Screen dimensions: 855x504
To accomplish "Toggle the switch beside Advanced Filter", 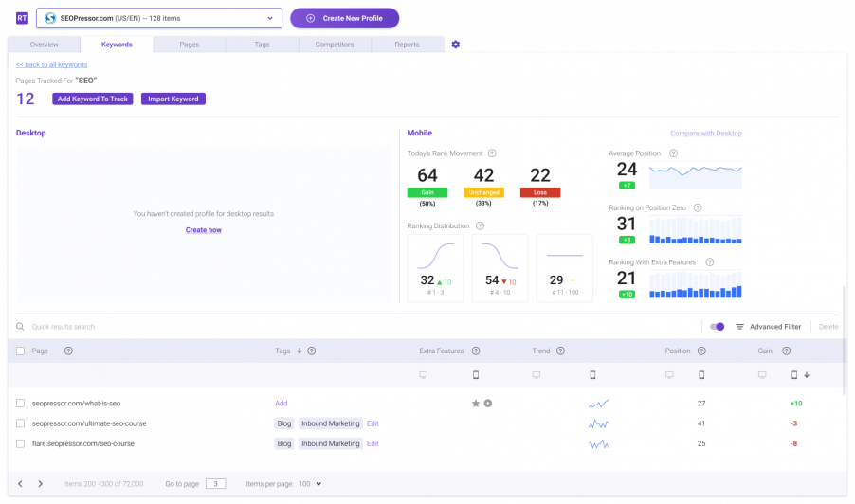I will click(717, 327).
